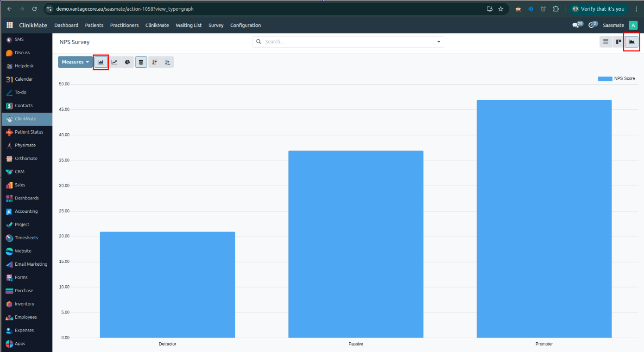644x352 pixels.
Task: Sort bars in descending order
Action: point(155,62)
